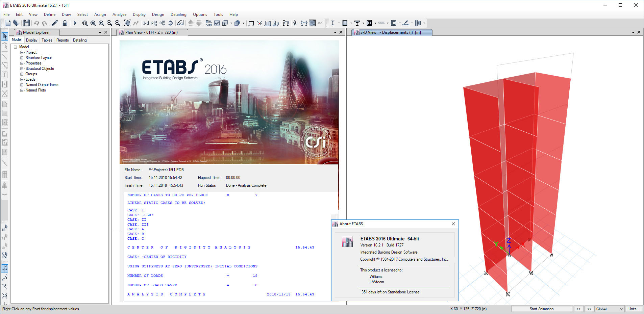Expand the Structural Objects node
This screenshot has width=644, height=314.
22,69
